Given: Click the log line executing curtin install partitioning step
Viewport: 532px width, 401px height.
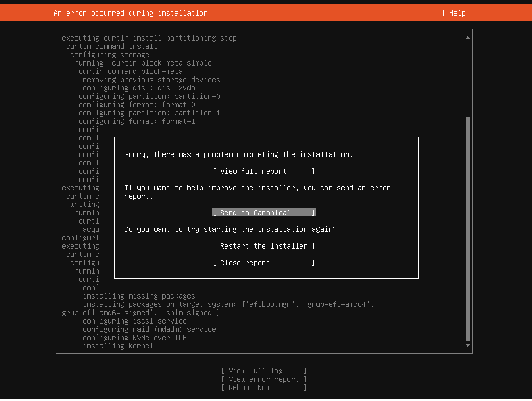Looking at the screenshot, I should (149, 37).
